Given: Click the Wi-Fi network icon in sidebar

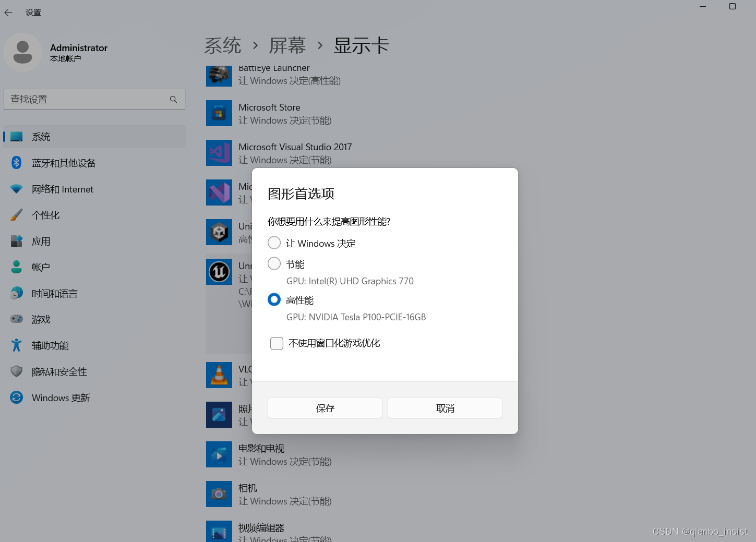Looking at the screenshot, I should pos(17,189).
